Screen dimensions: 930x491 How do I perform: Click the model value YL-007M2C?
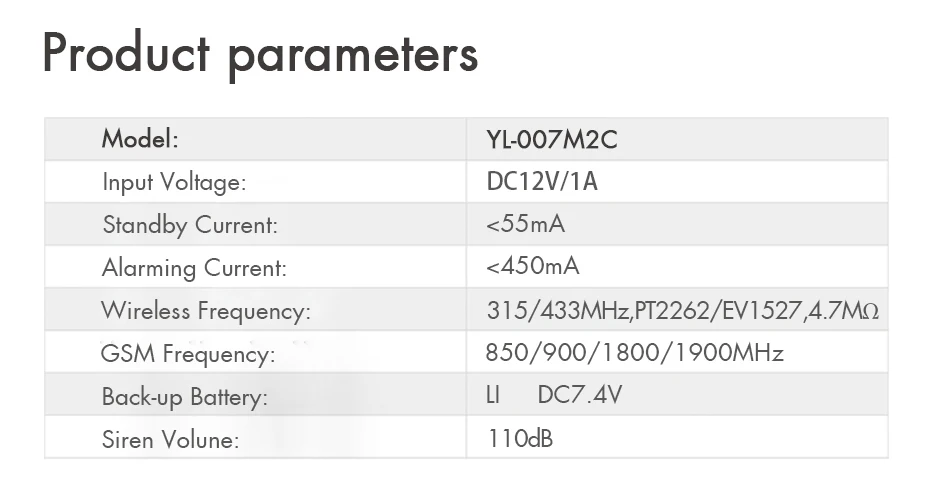tap(551, 140)
